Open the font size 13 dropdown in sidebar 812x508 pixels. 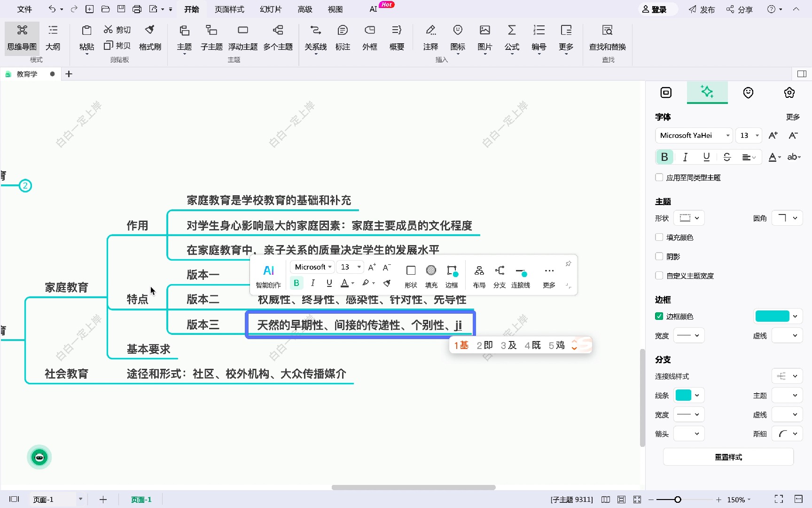pyautogui.click(x=749, y=135)
